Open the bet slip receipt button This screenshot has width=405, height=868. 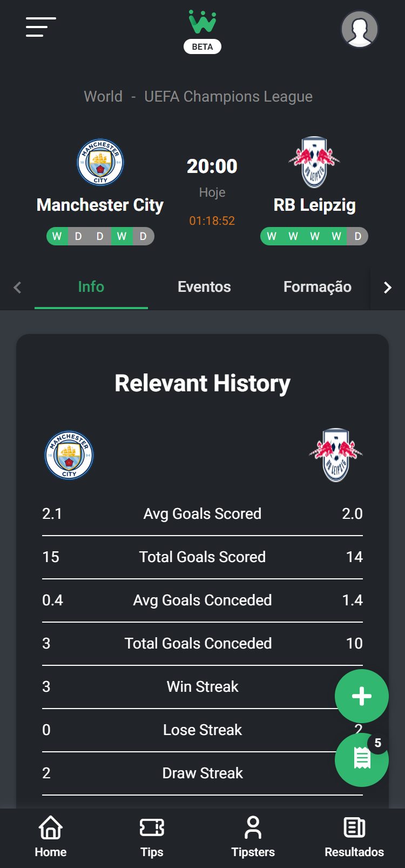tap(361, 759)
